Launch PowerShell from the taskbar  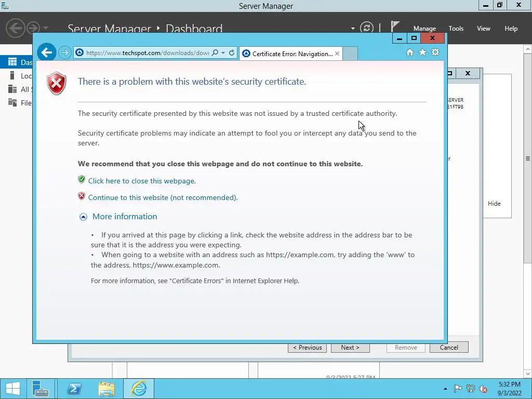click(x=74, y=389)
